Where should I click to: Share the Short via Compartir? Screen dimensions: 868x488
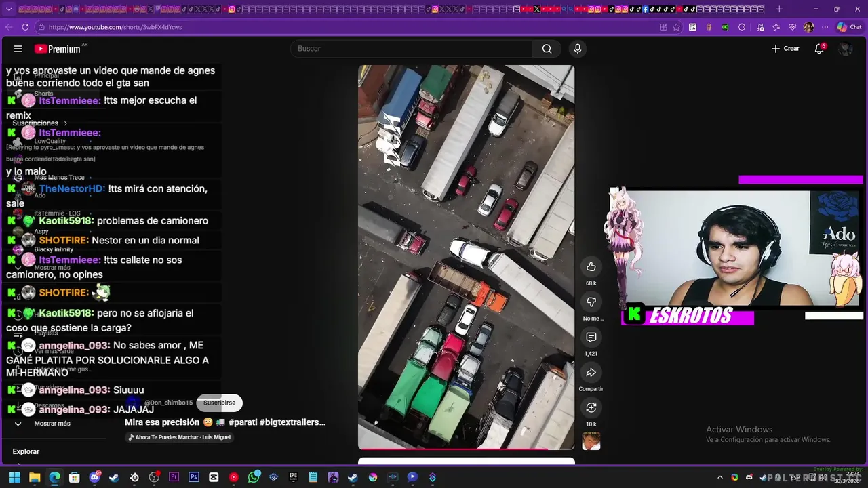[x=591, y=372]
